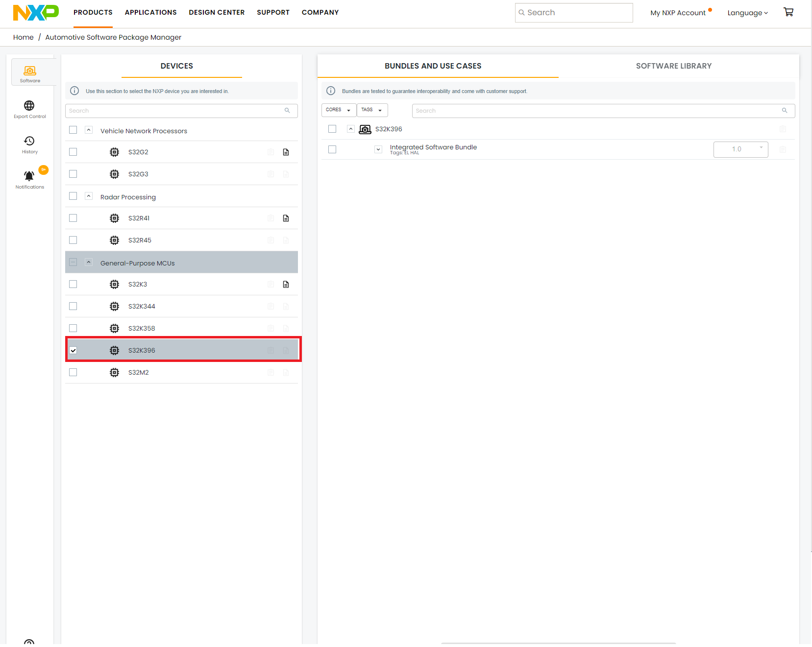812x647 pixels.
Task: Open My NXP Account link
Action: 678,13
